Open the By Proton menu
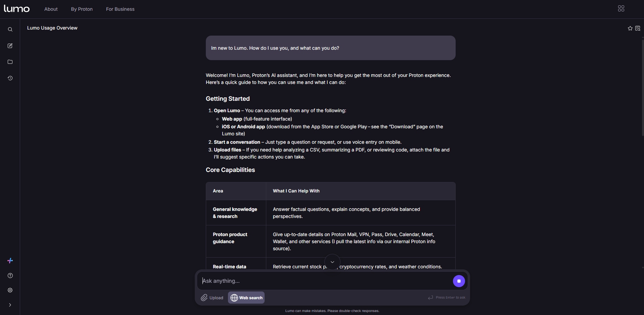Viewport: 644px width, 315px height. pyautogui.click(x=82, y=9)
